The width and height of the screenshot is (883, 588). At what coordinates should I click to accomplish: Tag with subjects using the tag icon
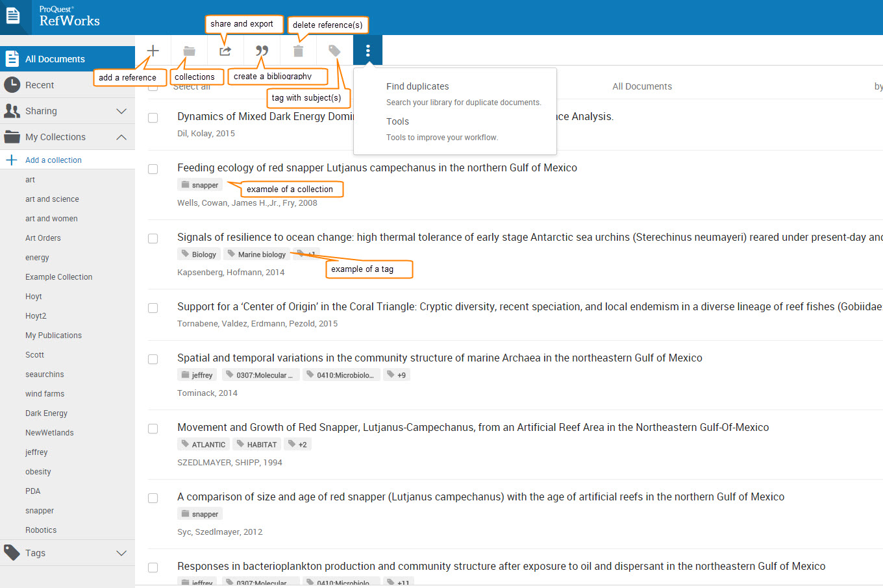[x=333, y=50]
